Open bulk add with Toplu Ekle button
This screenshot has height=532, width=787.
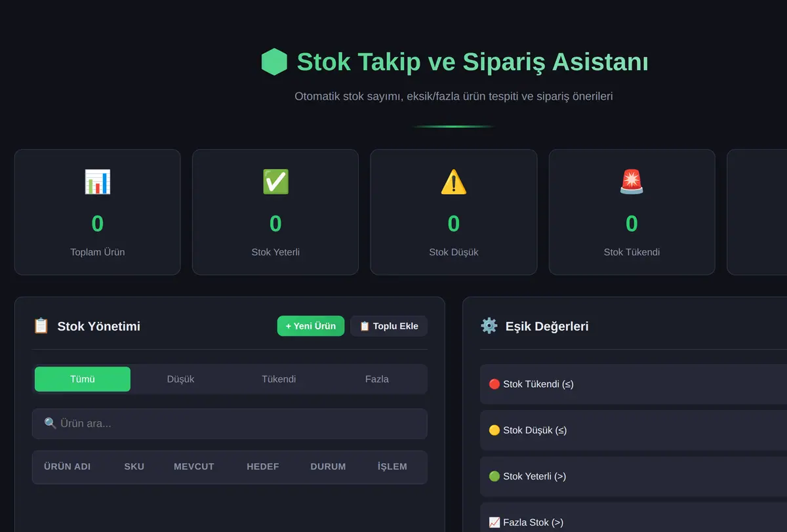(x=389, y=326)
